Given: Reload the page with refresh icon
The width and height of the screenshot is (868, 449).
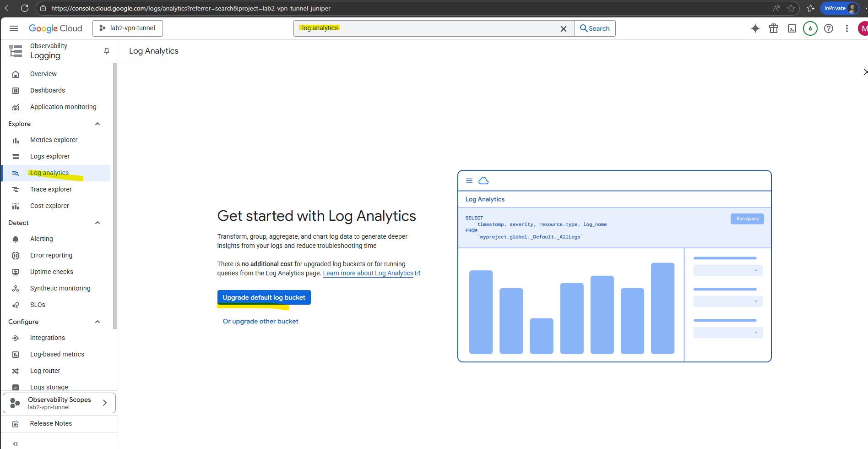Looking at the screenshot, I should tap(25, 8).
